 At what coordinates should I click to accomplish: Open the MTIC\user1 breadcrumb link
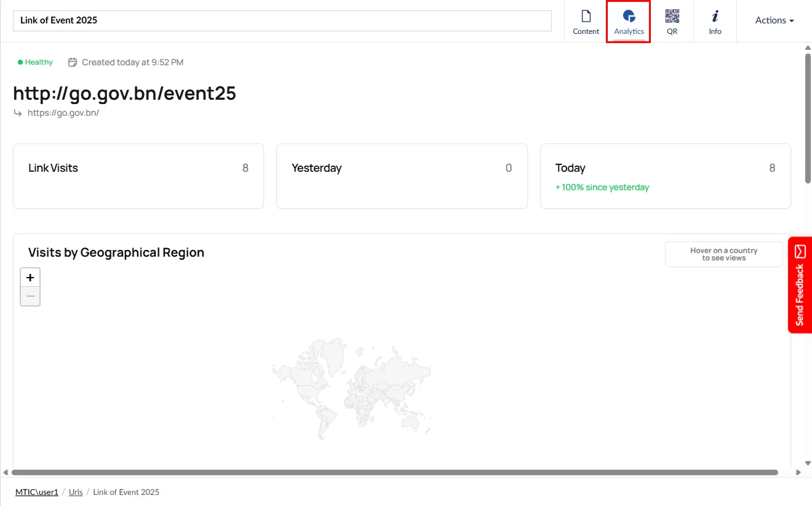37,492
